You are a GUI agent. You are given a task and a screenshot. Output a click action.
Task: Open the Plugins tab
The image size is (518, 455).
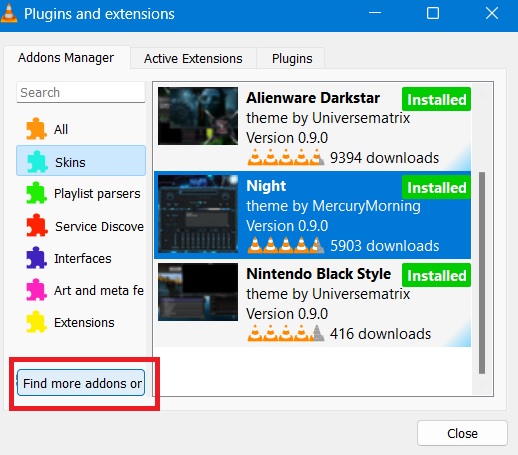[x=292, y=59]
